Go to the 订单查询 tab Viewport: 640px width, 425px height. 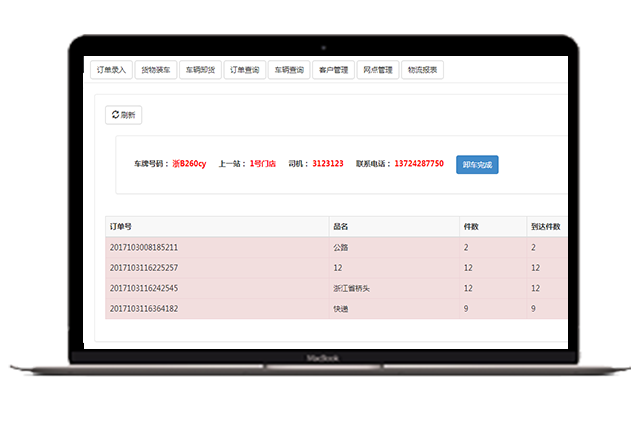point(244,70)
